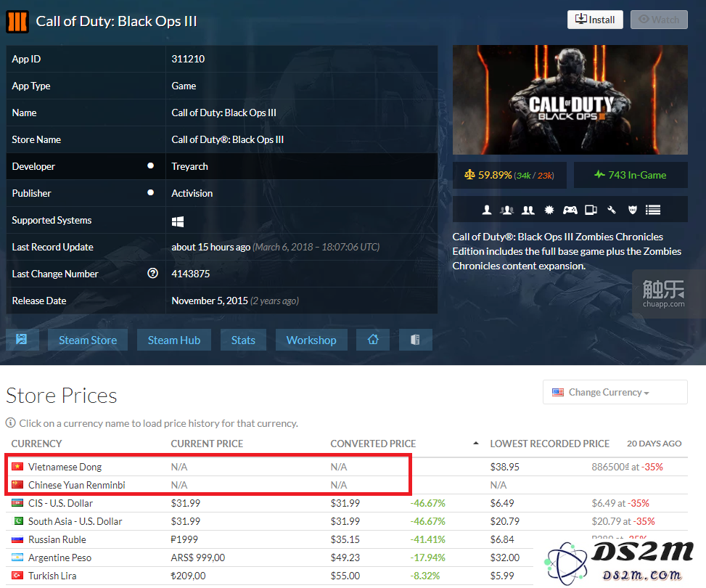Sort by the CURRENCY column header
Screen dimensions: 706x588
(36, 444)
